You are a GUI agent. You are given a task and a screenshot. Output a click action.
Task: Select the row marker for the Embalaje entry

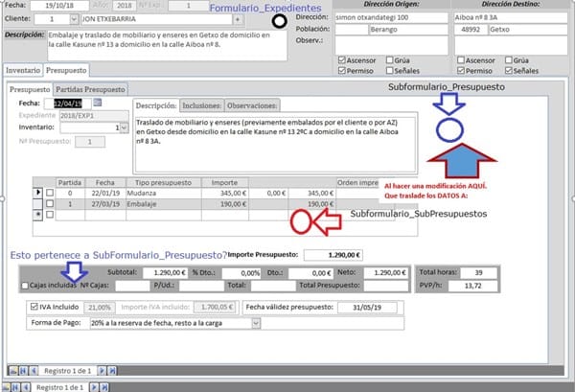pos(37,204)
